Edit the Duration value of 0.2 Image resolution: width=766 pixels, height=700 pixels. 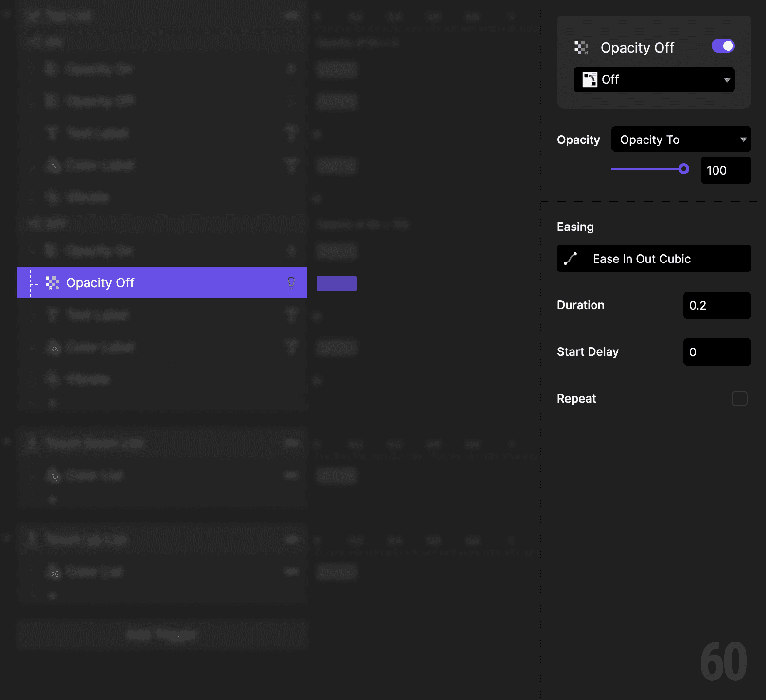(717, 305)
